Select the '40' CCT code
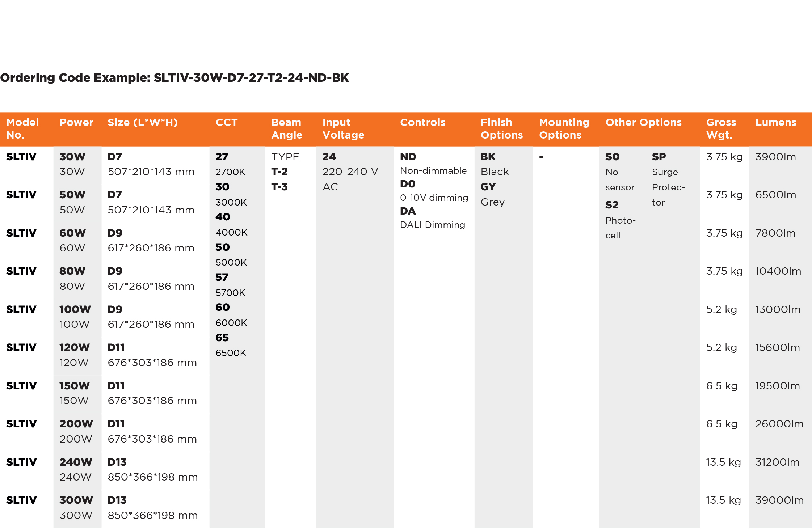Screen dimensions: 812x529 pos(223,217)
